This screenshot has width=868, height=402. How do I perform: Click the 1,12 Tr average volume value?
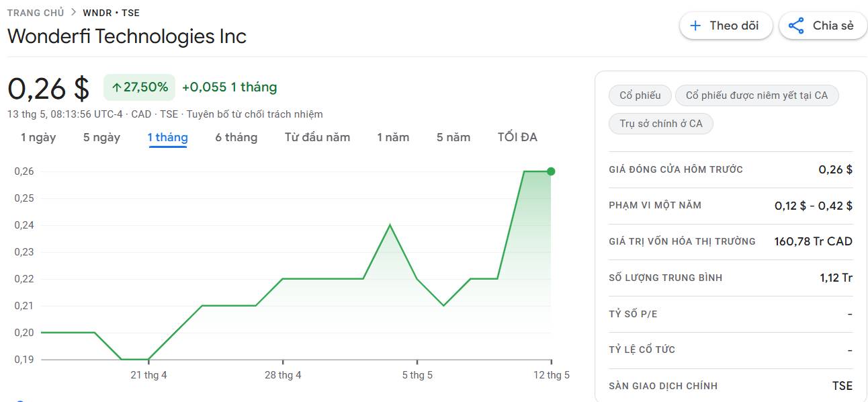[x=836, y=278]
